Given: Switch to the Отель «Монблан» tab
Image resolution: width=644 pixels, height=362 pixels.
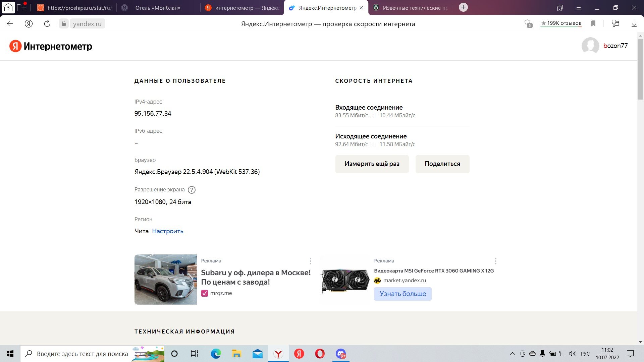Looking at the screenshot, I should point(158,8).
